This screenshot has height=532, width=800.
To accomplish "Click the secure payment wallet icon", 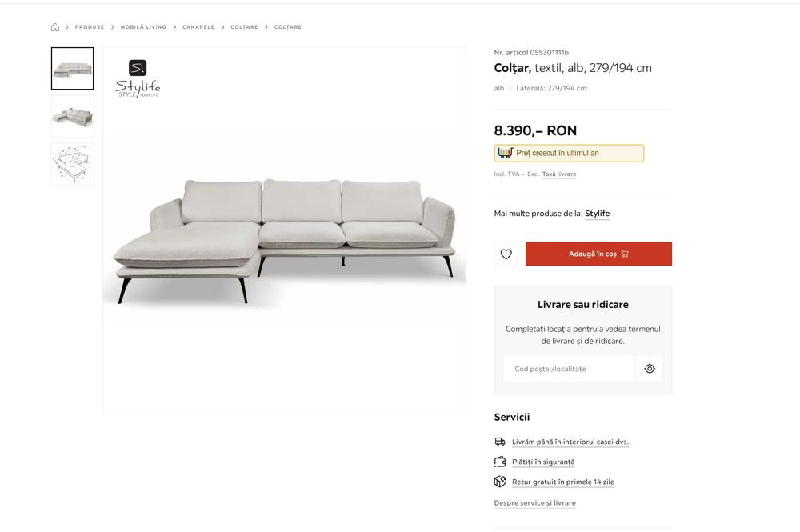I will pyautogui.click(x=500, y=462).
